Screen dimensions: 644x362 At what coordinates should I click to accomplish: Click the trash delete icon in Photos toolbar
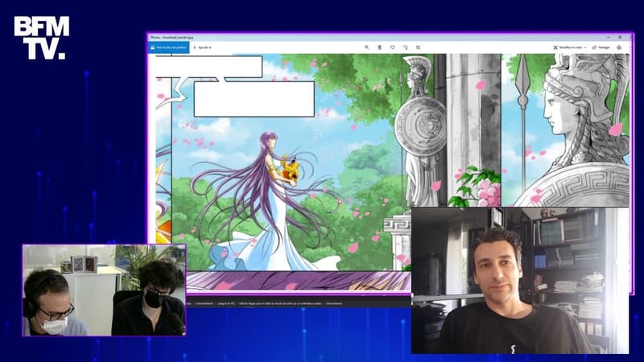tap(379, 47)
